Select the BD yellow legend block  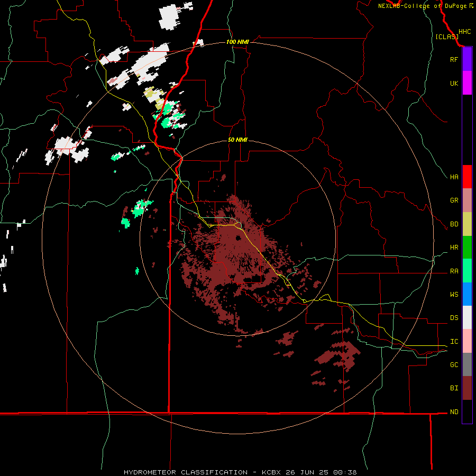[x=467, y=224]
